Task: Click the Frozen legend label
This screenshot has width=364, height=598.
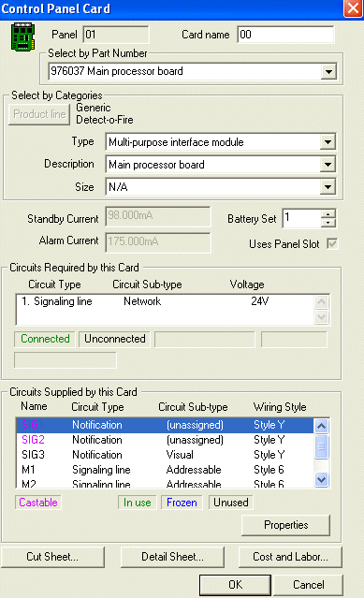Action: click(182, 503)
